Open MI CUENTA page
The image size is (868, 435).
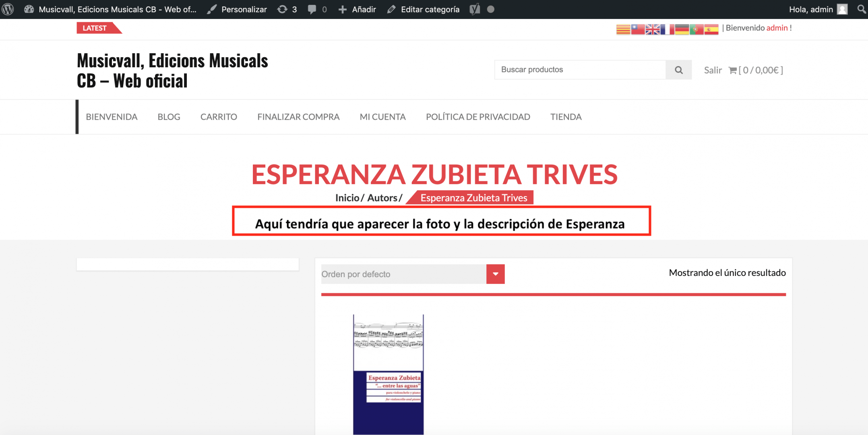pyautogui.click(x=382, y=117)
